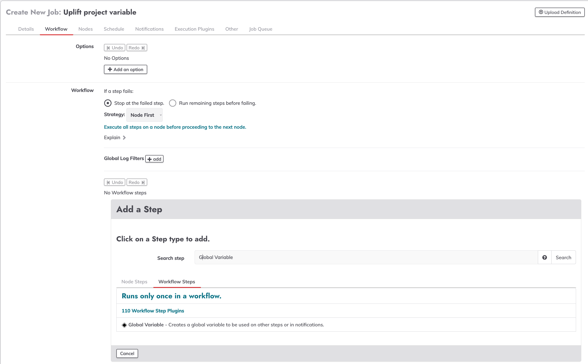Click the Add an option button

(x=125, y=69)
